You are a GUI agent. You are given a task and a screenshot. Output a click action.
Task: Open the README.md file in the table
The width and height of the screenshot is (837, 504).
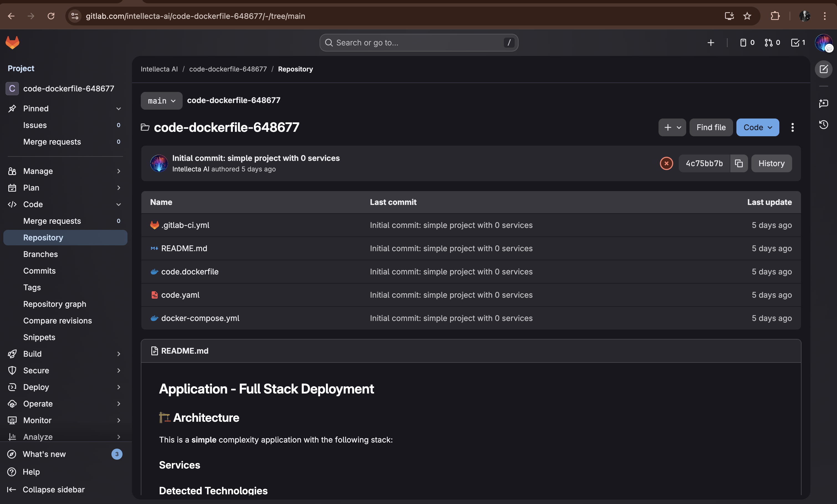tap(184, 248)
